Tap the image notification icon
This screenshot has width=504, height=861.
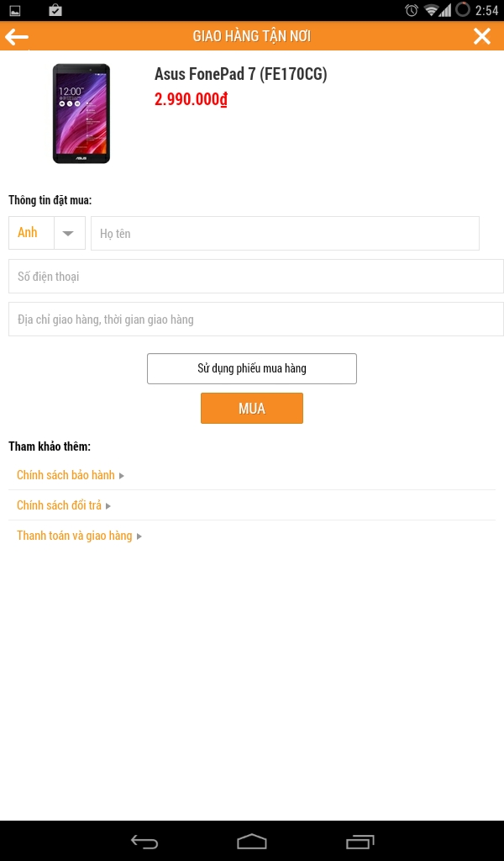tap(15, 11)
